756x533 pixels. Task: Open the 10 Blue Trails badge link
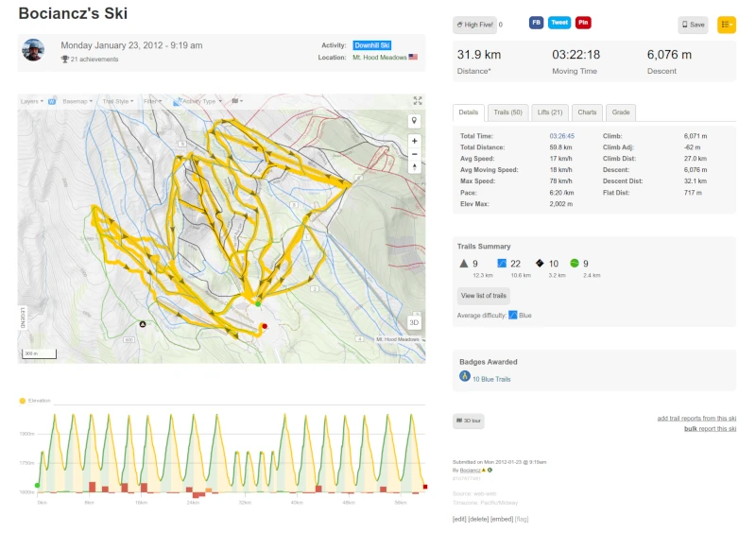(491, 380)
